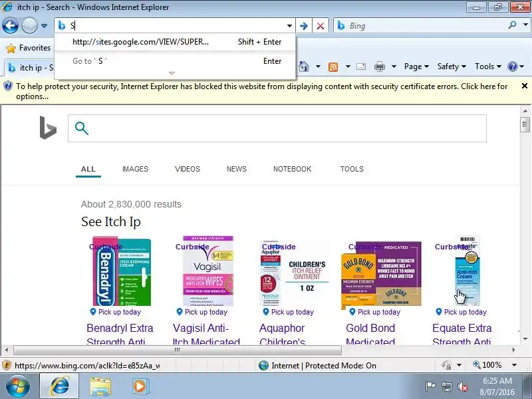Click the blue Go arrow button
Screen dimensions: 532x399
click(x=304, y=26)
